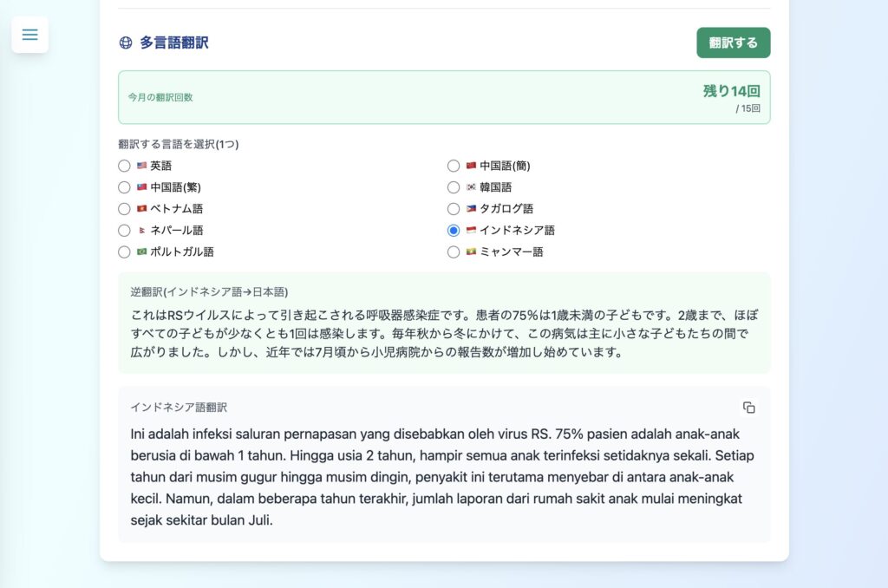
Task: Choose 中国語(繁) as translation language
Action: coord(124,187)
